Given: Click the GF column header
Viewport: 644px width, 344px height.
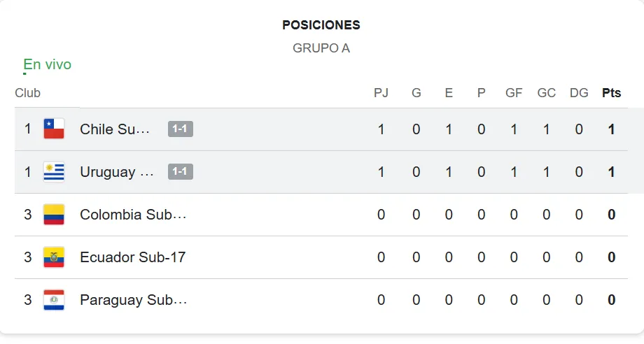Looking at the screenshot, I should [514, 93].
